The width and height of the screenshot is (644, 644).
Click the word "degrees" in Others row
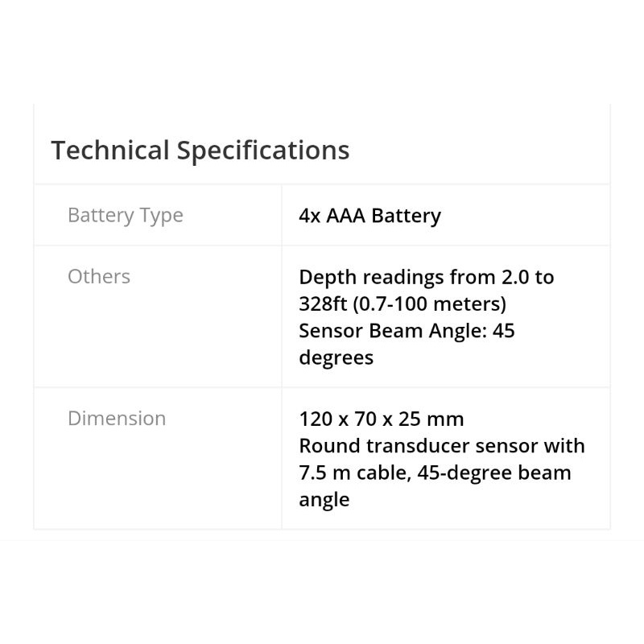[336, 358]
